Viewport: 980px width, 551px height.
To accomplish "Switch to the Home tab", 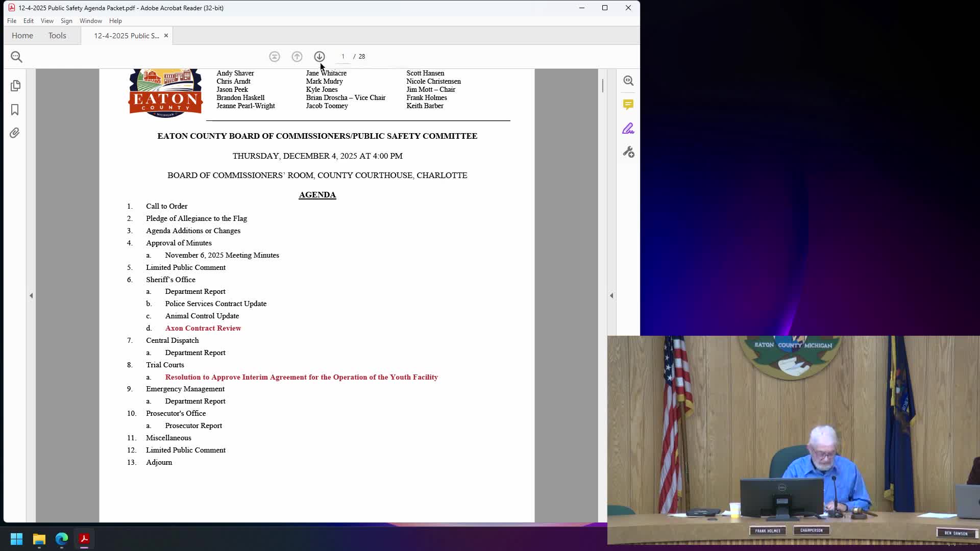I will pos(22,36).
